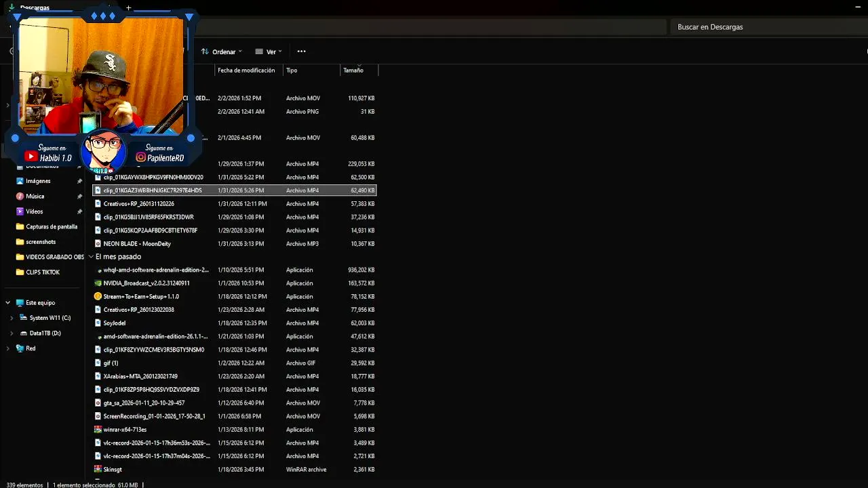Click the Archivo PNG type cell
Image resolution: width=868 pixels, height=488 pixels.
point(302,112)
